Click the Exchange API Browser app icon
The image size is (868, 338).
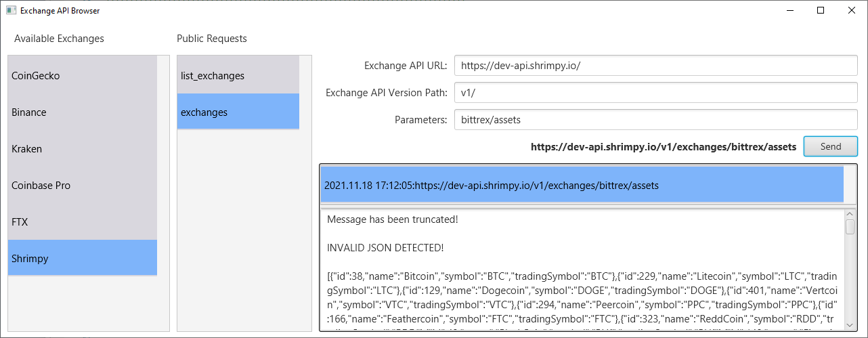(x=11, y=11)
